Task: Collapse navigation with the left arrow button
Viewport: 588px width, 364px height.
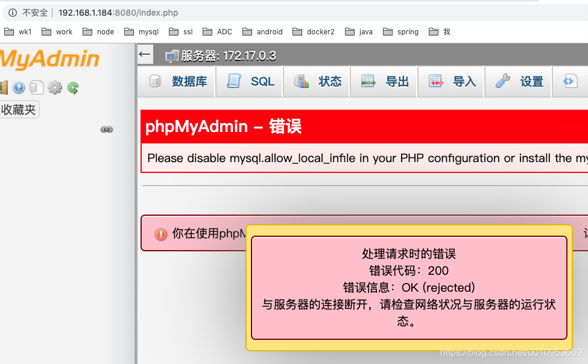Action: pyautogui.click(x=145, y=54)
